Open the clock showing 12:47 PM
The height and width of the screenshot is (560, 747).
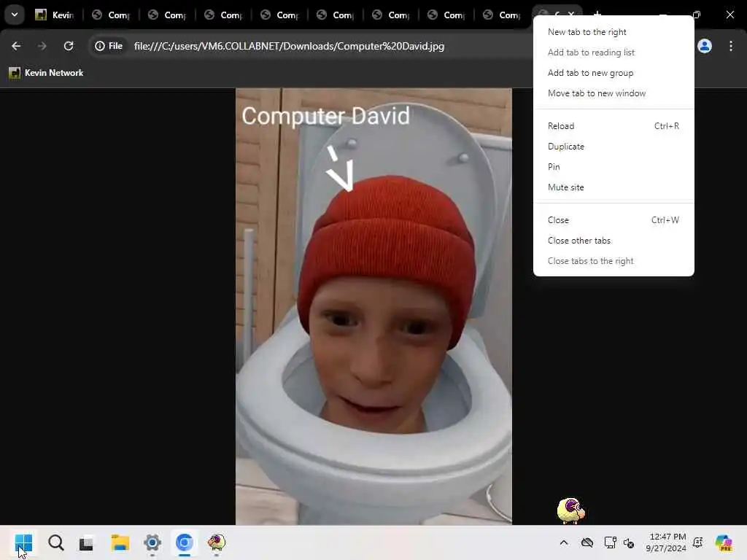tap(666, 542)
